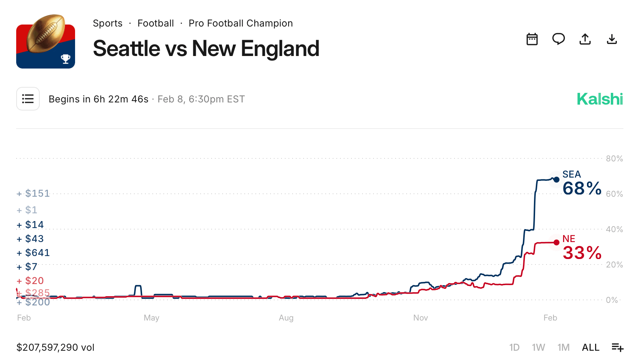Share this market via the upload icon
The image size is (644, 364).
[x=585, y=39]
